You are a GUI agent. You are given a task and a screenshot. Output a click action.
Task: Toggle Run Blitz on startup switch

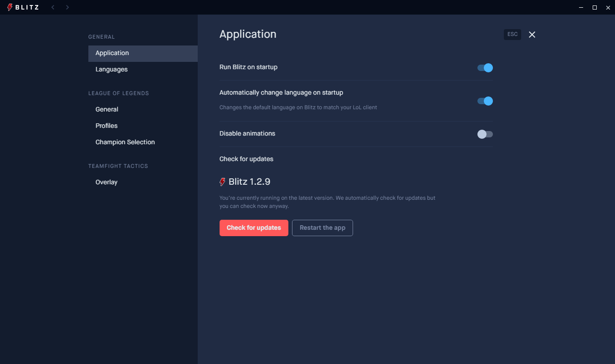[x=485, y=68]
